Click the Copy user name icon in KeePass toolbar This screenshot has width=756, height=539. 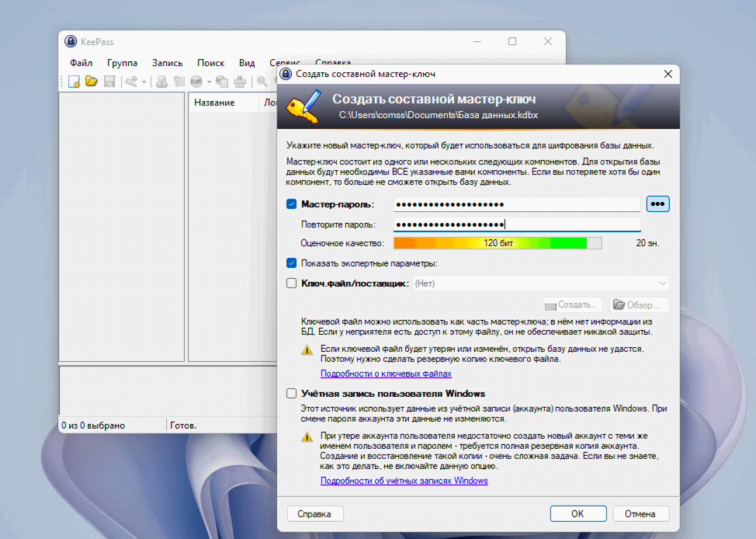[161, 82]
